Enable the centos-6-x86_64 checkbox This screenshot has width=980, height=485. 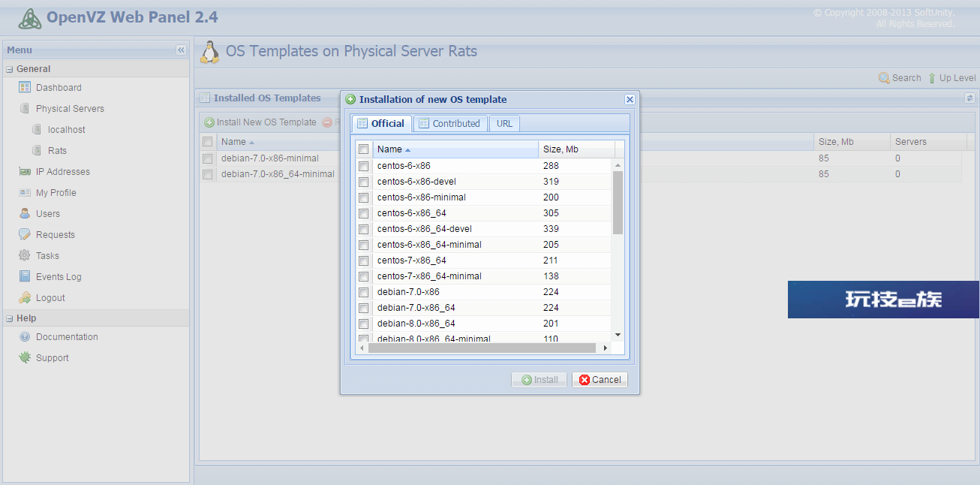363,213
